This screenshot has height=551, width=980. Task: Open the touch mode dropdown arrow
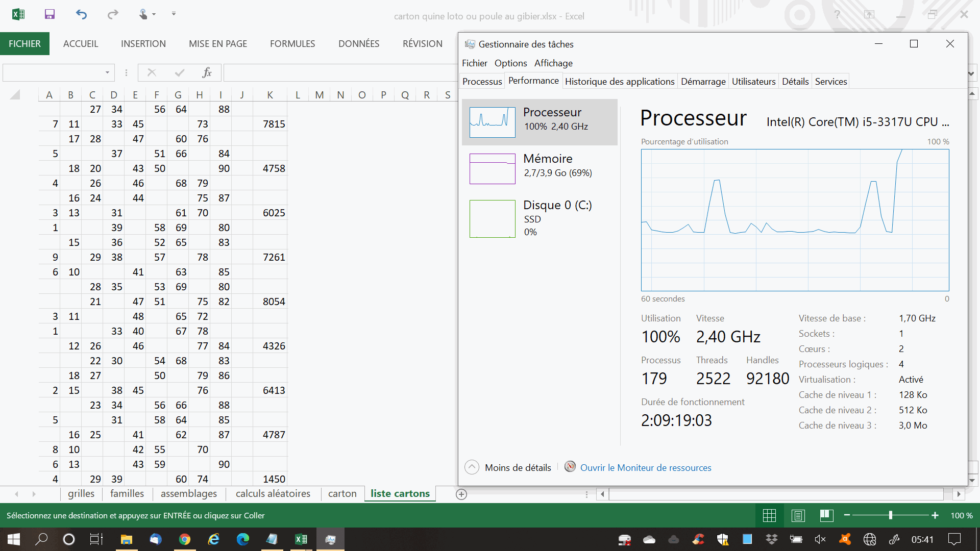click(x=154, y=14)
